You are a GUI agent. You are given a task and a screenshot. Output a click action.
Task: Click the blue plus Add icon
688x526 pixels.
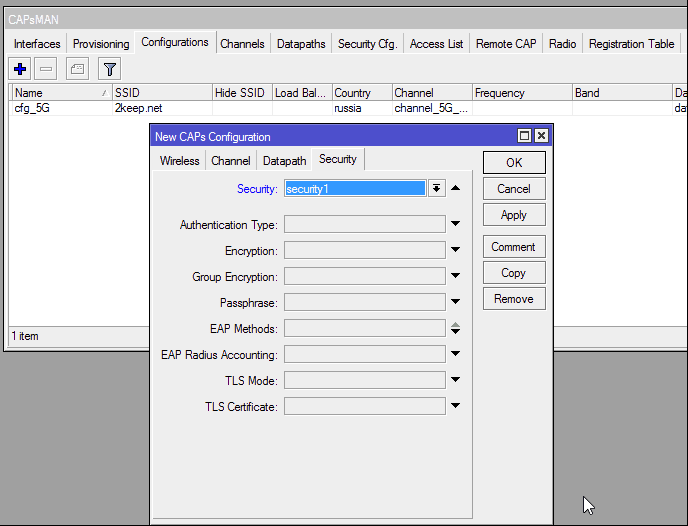click(20, 69)
